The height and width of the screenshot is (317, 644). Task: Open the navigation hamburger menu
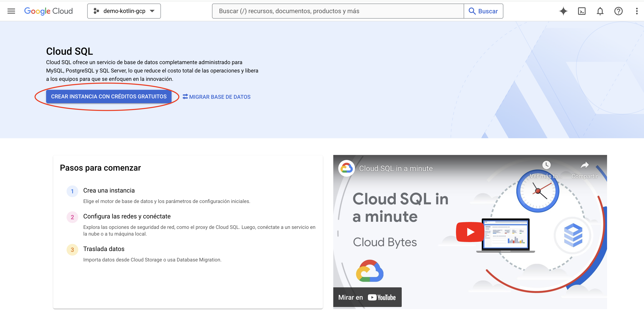coord(11,11)
